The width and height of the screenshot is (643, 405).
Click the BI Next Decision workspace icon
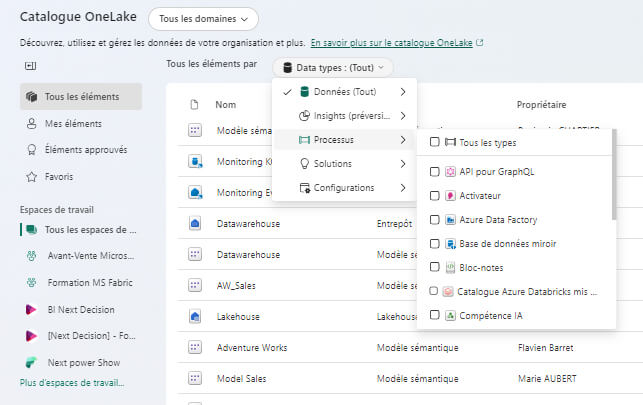tap(31, 309)
